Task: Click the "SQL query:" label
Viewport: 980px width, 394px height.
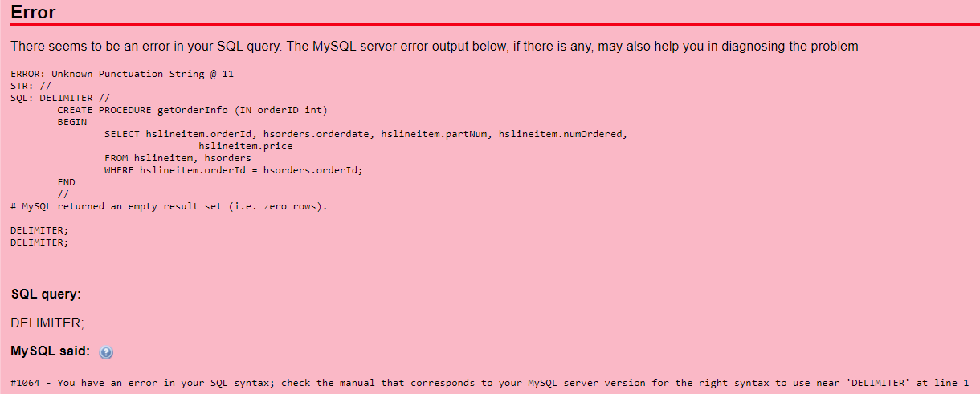Action: (x=46, y=294)
